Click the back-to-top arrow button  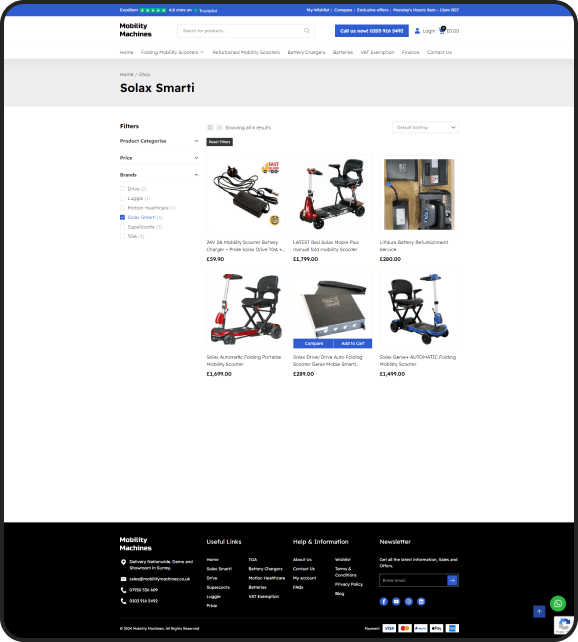tap(539, 612)
